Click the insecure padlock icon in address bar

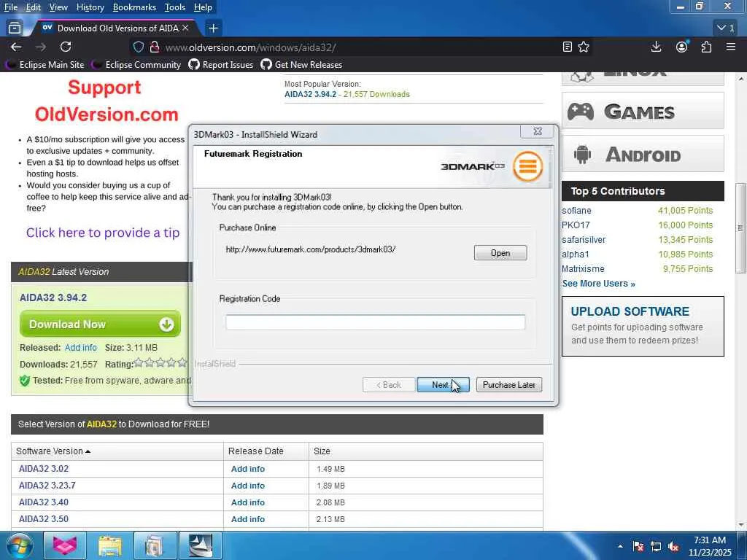point(155,47)
